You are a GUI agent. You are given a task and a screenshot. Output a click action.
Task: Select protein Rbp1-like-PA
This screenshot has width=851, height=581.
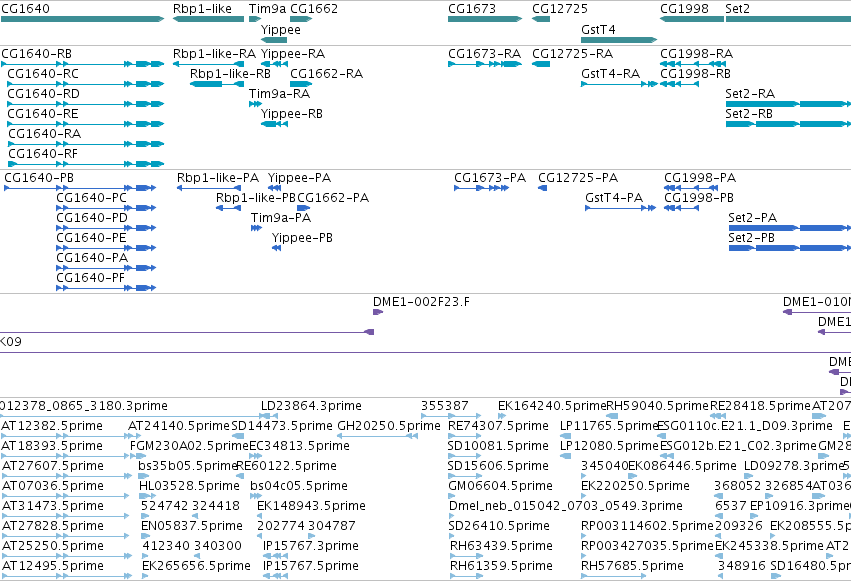[209, 188]
